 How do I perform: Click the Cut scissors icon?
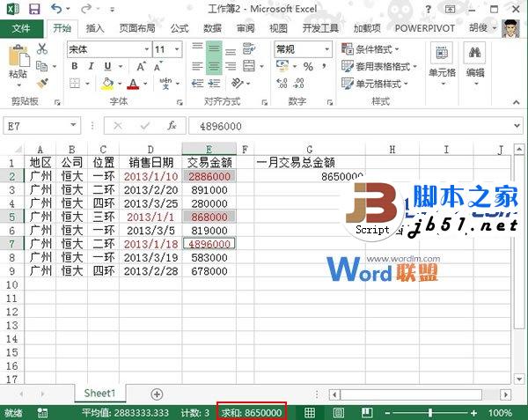click(41, 49)
